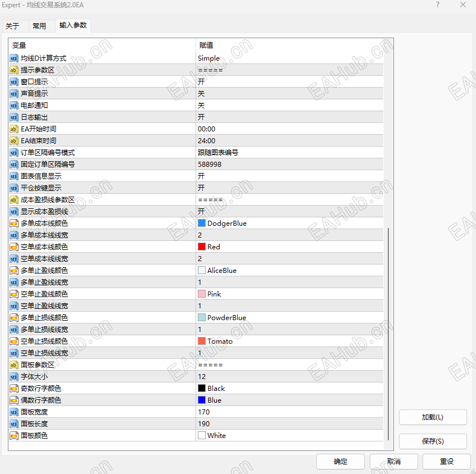Click the color icon beside 奇数行字颜色
Viewport: 476px width, 474px height.
13,389
